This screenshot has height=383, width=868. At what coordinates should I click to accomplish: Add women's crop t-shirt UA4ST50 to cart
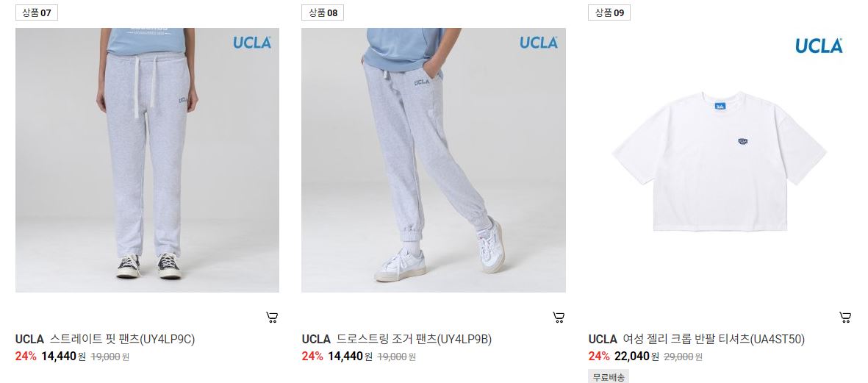(x=845, y=317)
